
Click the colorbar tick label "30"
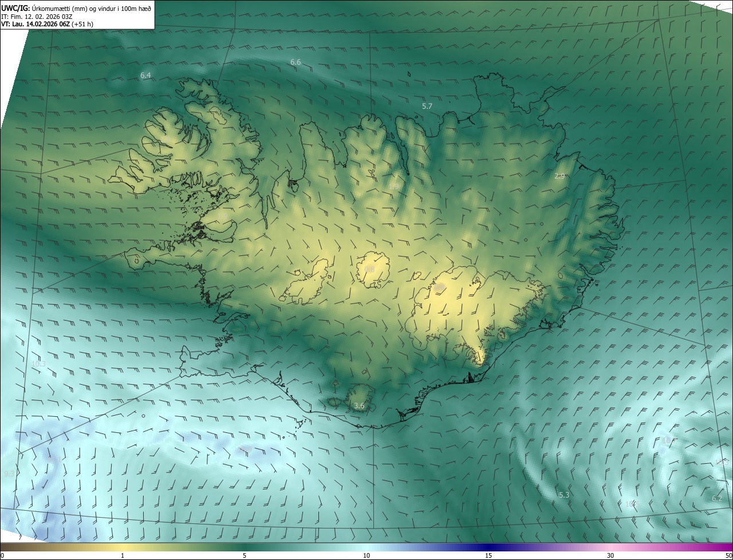[x=610, y=555]
